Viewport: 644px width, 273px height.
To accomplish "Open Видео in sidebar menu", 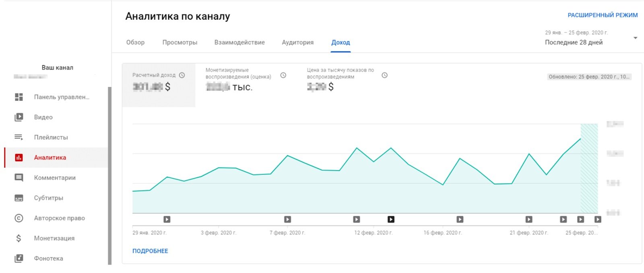I will 56,117.
